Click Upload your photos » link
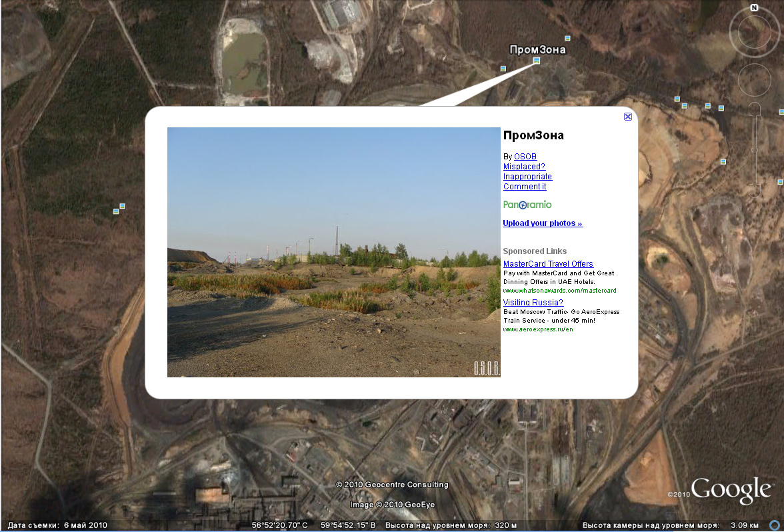Image resolution: width=784 pixels, height=532 pixels. click(543, 223)
